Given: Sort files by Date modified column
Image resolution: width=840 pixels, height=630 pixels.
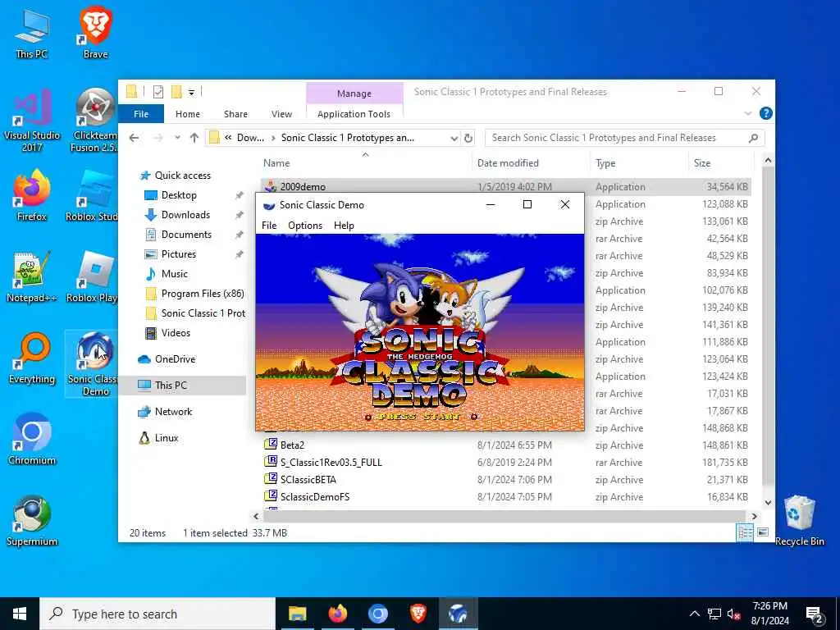Looking at the screenshot, I should point(531,163).
